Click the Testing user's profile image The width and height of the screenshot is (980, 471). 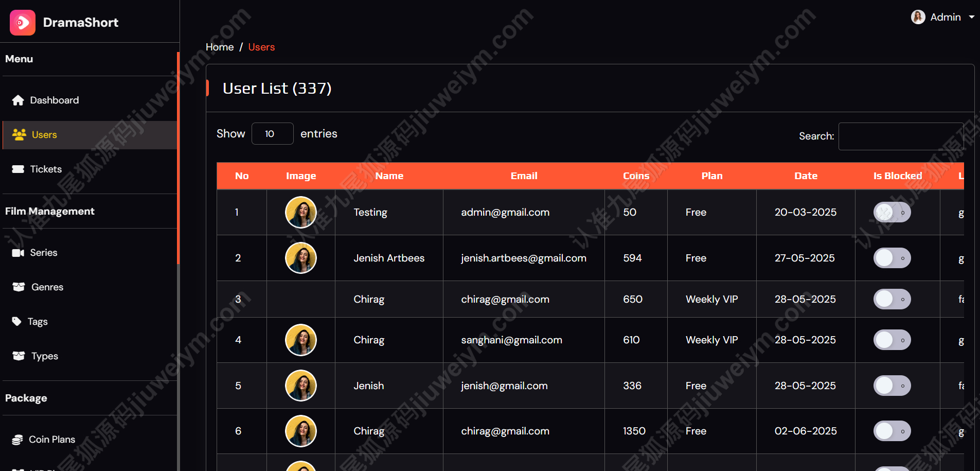point(301,212)
